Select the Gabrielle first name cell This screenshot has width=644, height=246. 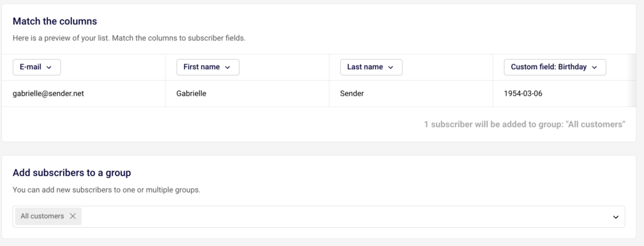(x=247, y=94)
